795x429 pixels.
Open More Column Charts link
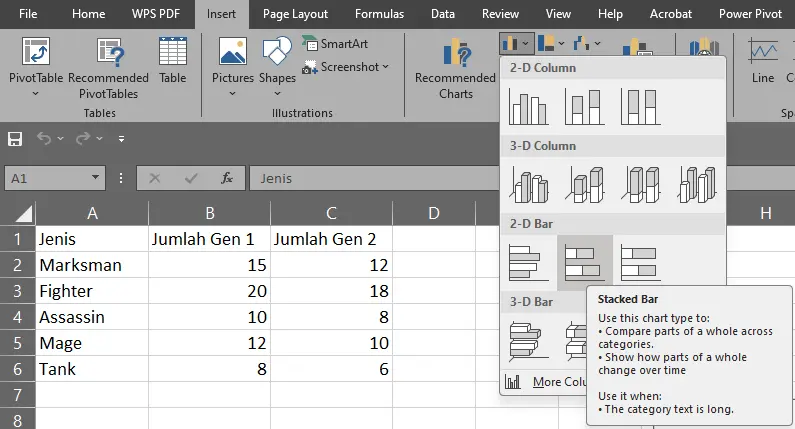coord(546,381)
